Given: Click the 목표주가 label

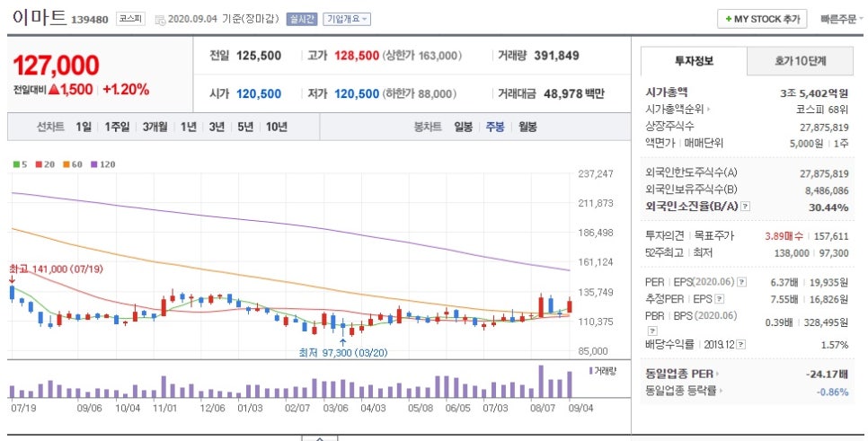Looking at the screenshot, I should 714,235.
